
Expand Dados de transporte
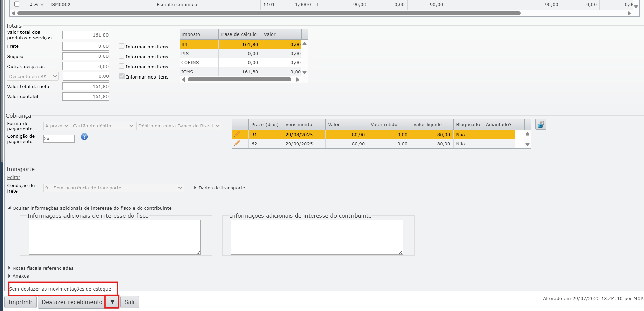[x=219, y=188]
